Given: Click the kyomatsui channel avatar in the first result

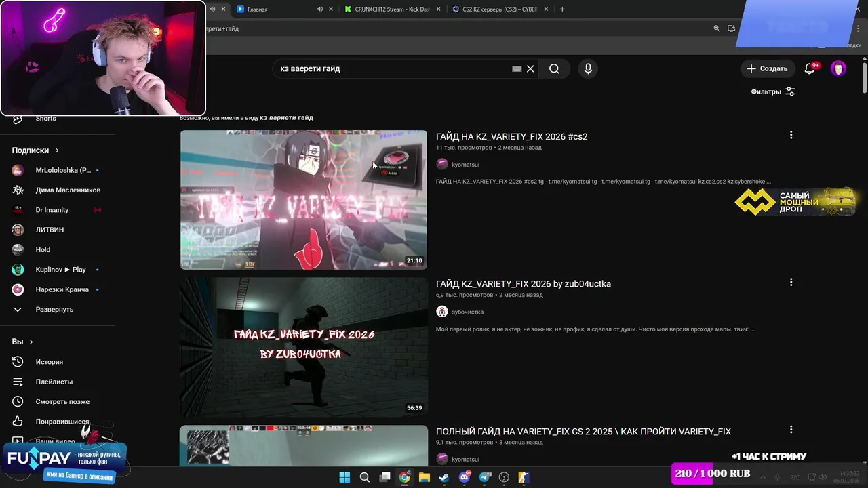Looking at the screenshot, I should (x=442, y=164).
